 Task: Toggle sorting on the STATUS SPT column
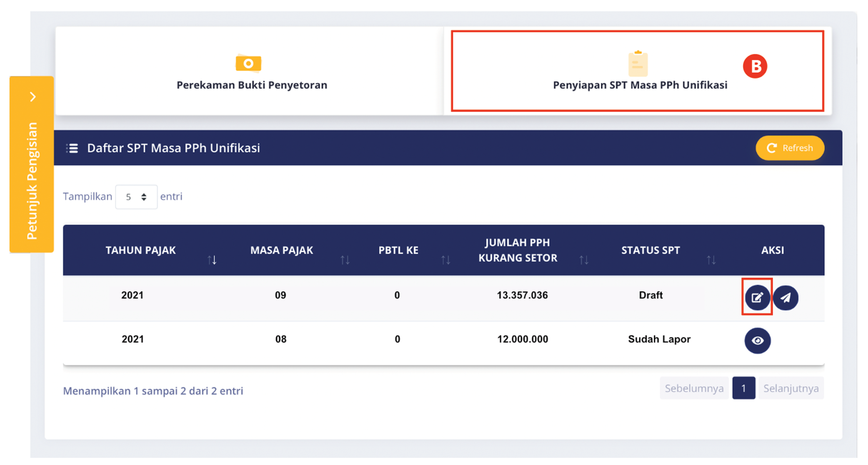[x=712, y=259]
